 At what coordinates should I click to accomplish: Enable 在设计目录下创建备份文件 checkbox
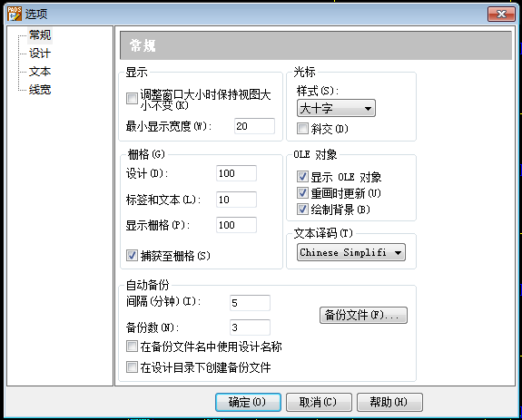pyautogui.click(x=132, y=367)
